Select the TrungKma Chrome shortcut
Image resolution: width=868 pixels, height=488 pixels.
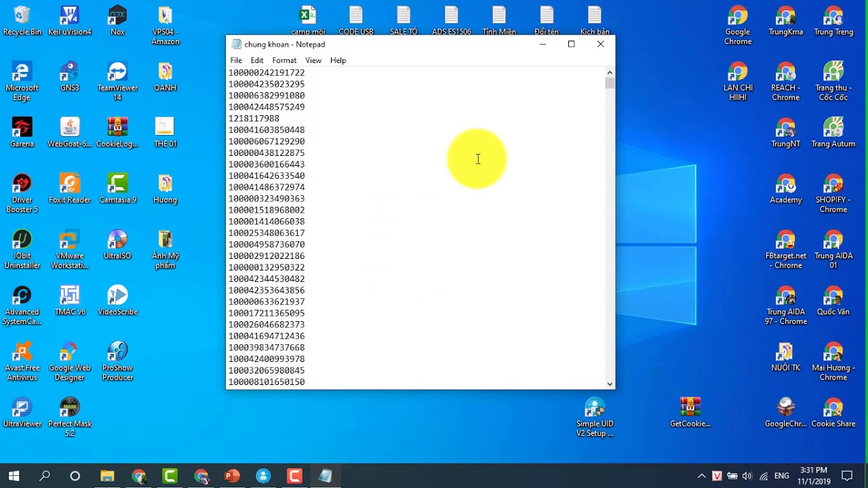coord(786,20)
